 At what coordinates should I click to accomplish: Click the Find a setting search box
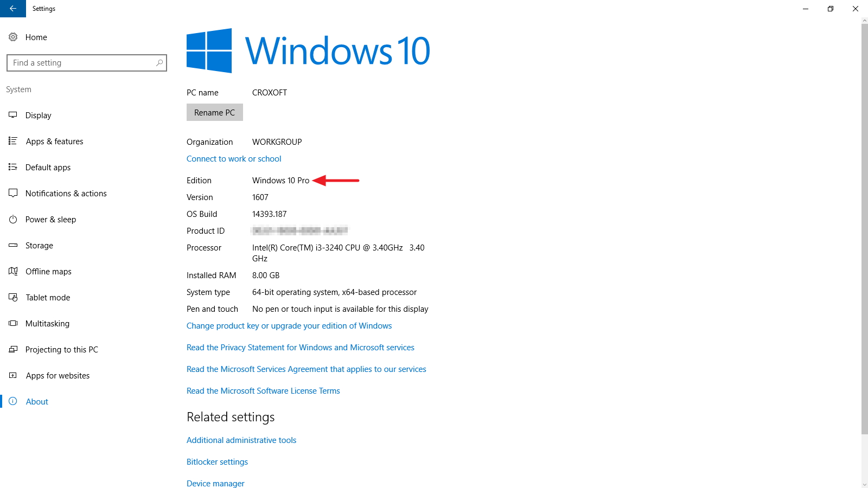point(87,63)
